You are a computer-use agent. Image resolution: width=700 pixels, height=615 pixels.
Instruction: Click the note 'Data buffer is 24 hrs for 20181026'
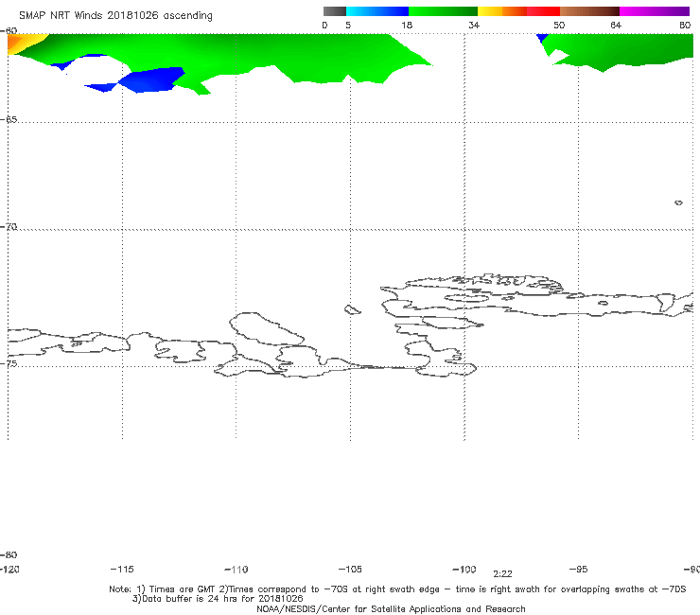click(x=218, y=599)
